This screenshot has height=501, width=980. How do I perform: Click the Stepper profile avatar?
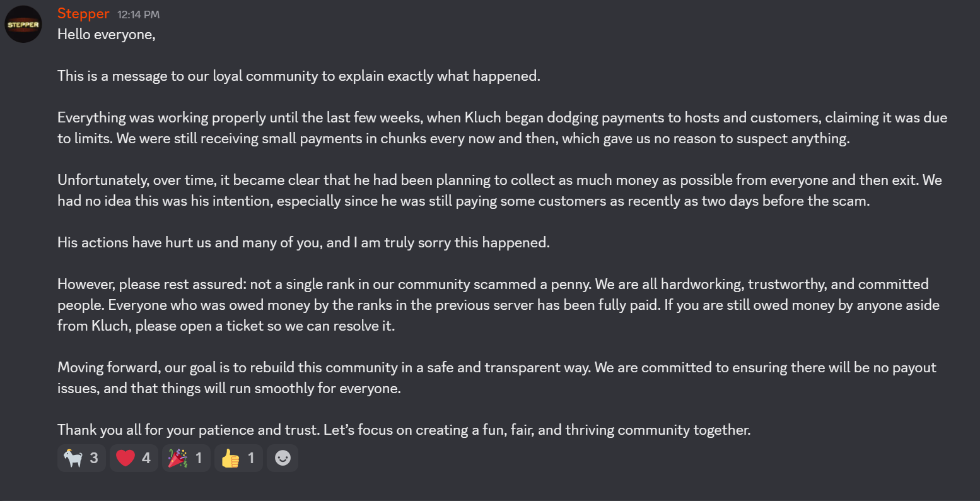tap(23, 24)
